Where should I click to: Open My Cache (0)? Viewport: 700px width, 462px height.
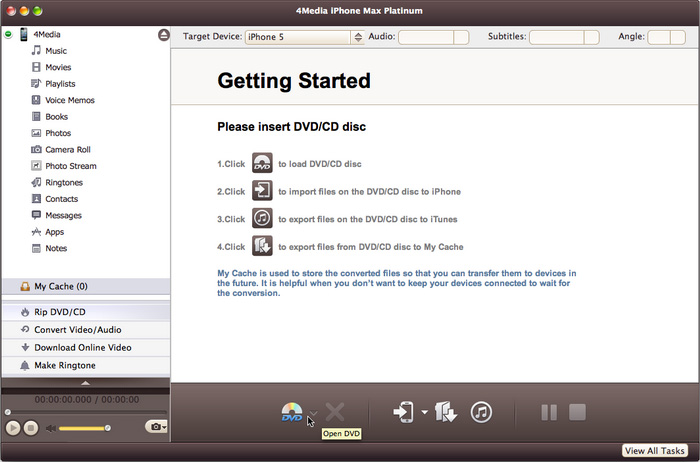pyautogui.click(x=60, y=286)
